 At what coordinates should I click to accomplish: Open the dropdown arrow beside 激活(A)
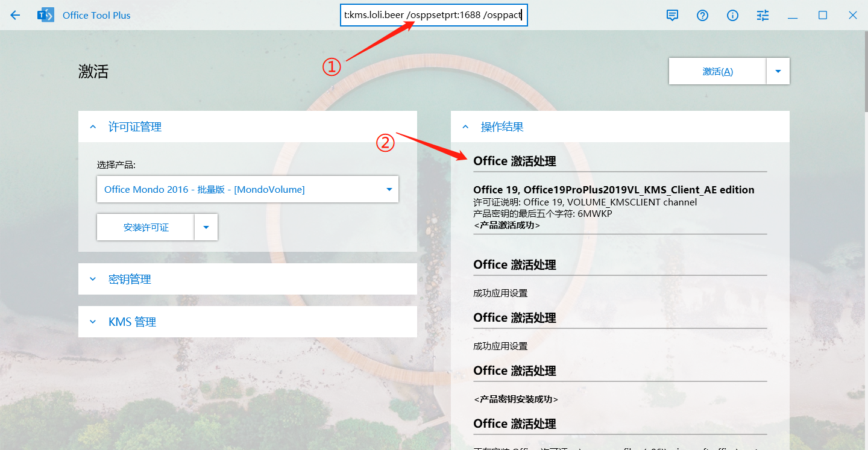pyautogui.click(x=778, y=72)
